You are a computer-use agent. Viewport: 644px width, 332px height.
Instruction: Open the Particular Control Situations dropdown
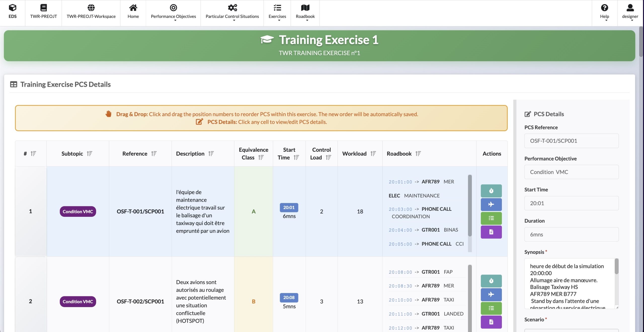[232, 12]
